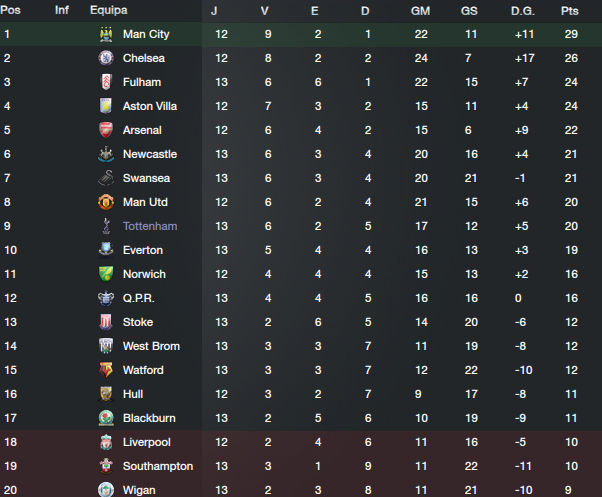Open the West Brom team name link
602x497 pixels.
click(x=151, y=346)
